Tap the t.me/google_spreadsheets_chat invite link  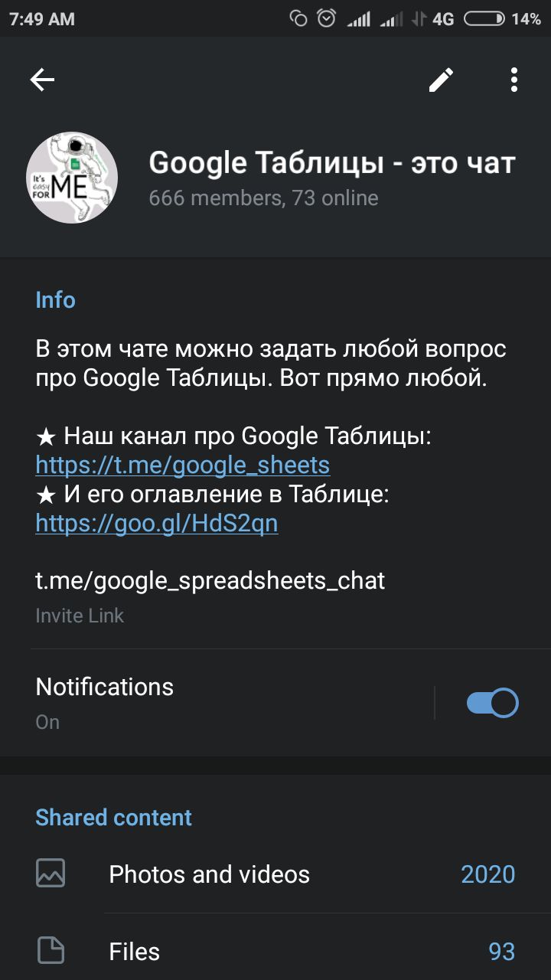tap(210, 580)
